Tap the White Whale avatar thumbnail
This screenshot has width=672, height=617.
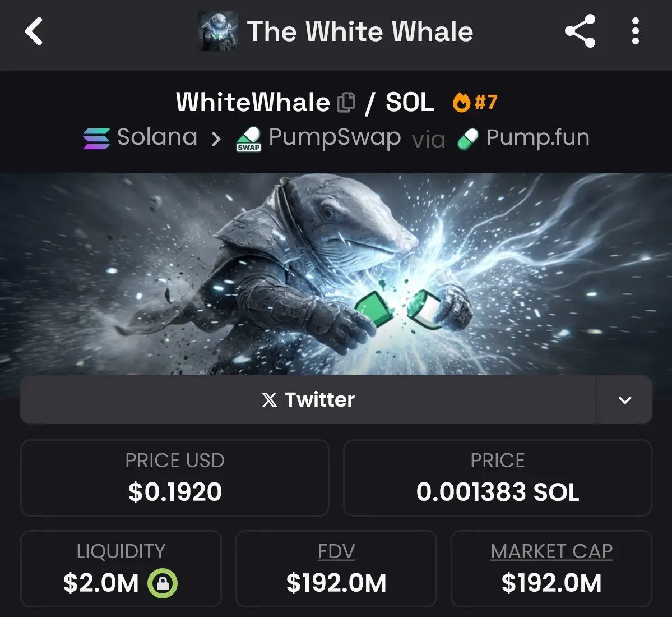tap(218, 31)
